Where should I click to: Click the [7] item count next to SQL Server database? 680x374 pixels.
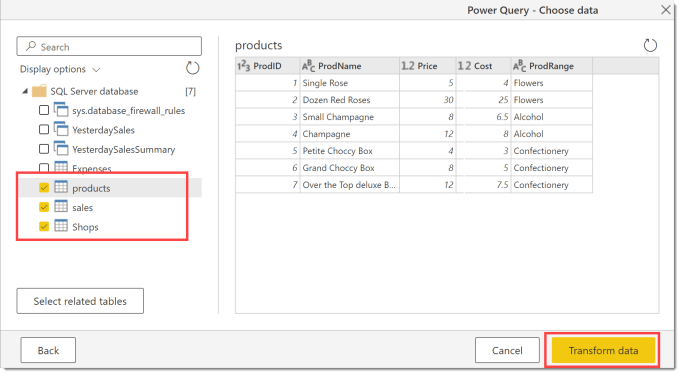pos(190,92)
